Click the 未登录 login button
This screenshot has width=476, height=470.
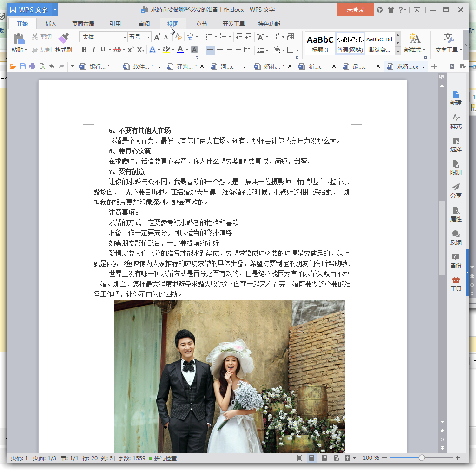(355, 10)
